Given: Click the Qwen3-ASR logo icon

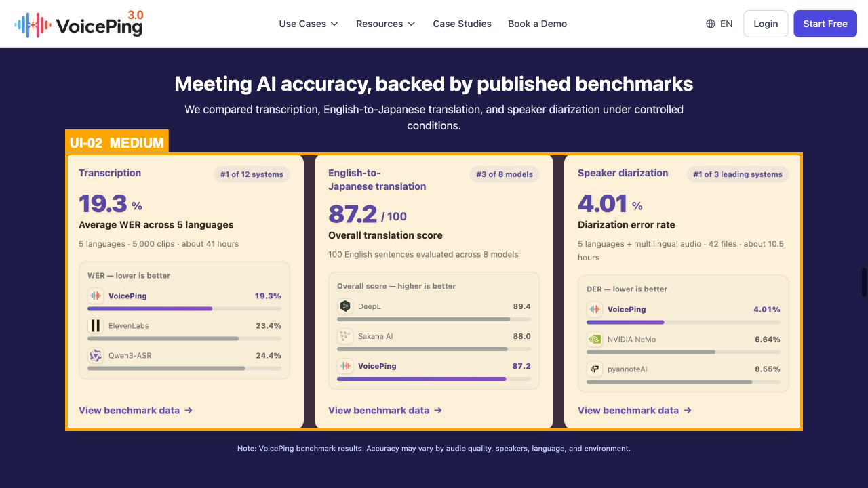Looking at the screenshot, I should 96,356.
